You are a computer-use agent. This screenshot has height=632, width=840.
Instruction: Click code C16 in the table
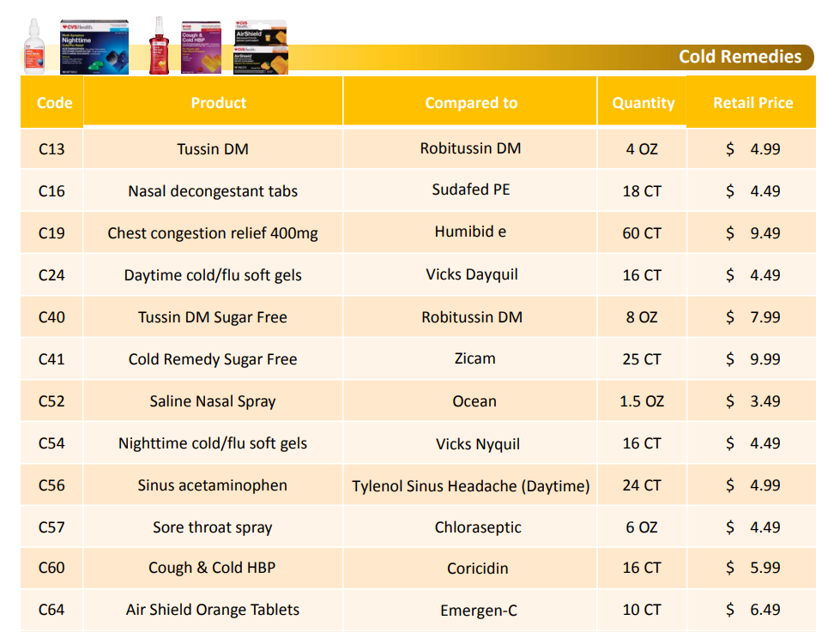(x=52, y=190)
